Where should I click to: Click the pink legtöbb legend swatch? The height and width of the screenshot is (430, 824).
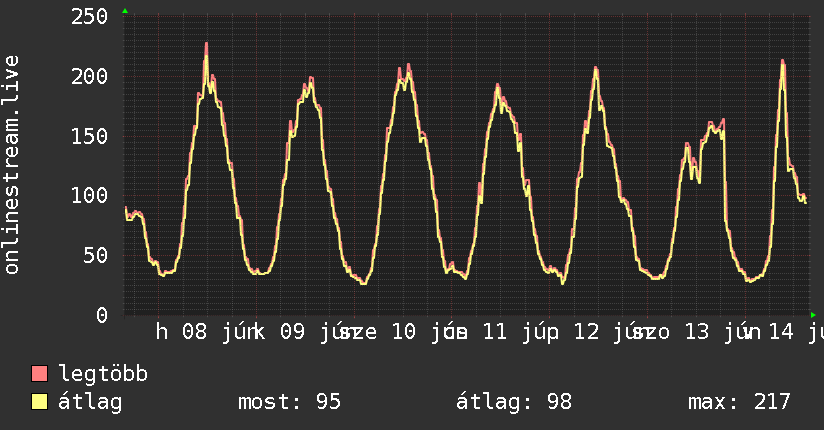(39, 373)
